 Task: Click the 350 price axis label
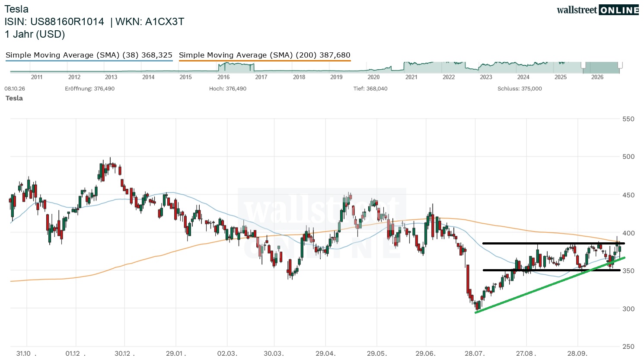click(x=628, y=271)
